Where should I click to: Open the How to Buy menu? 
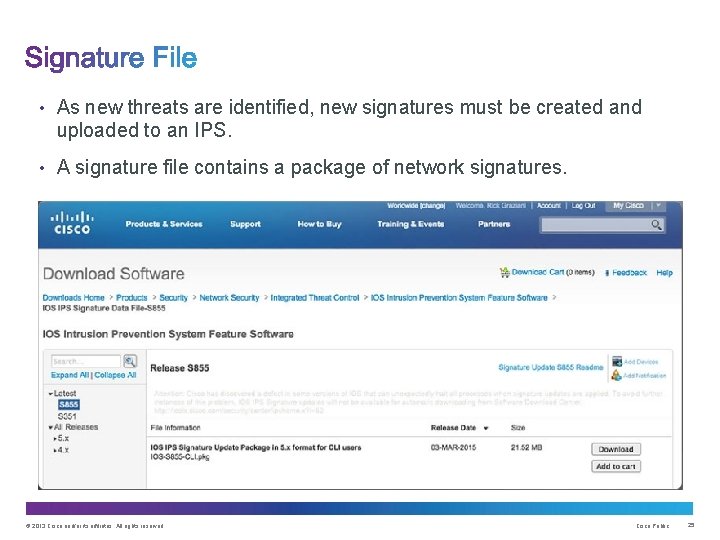(319, 224)
